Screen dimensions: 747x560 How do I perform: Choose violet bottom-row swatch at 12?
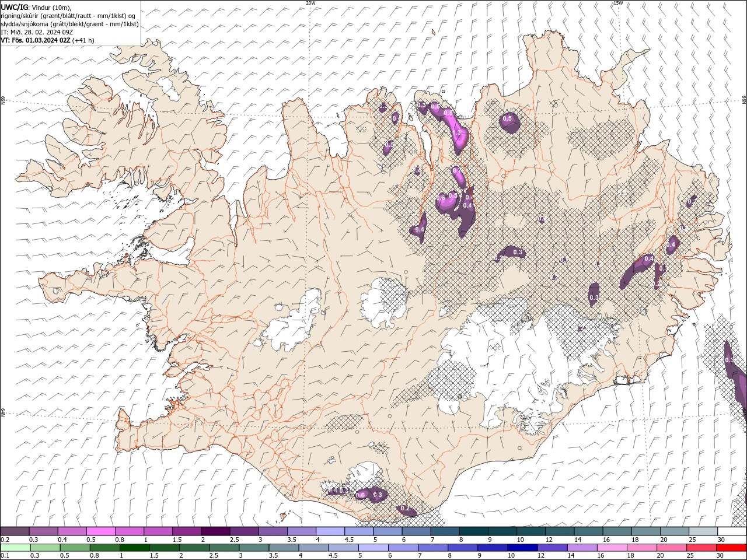pos(551,548)
